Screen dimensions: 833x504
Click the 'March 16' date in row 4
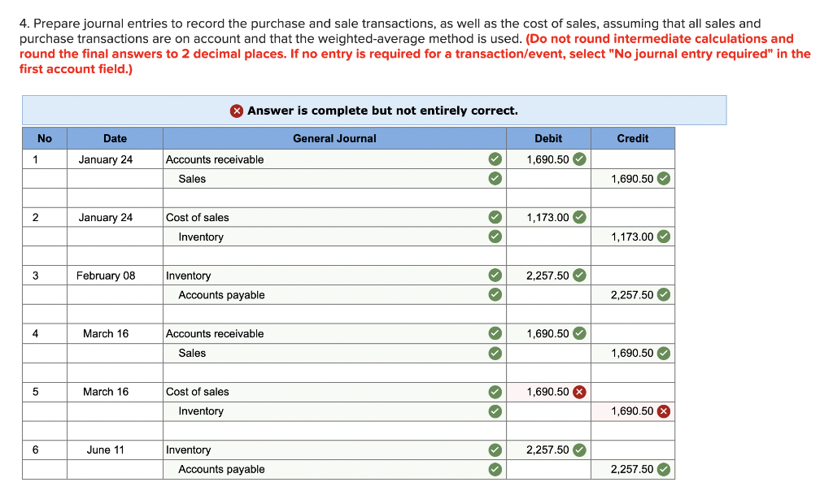tap(106, 333)
